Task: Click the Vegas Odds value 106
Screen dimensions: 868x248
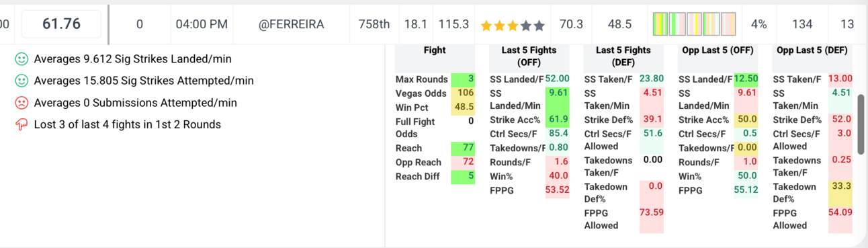Action: point(463,93)
